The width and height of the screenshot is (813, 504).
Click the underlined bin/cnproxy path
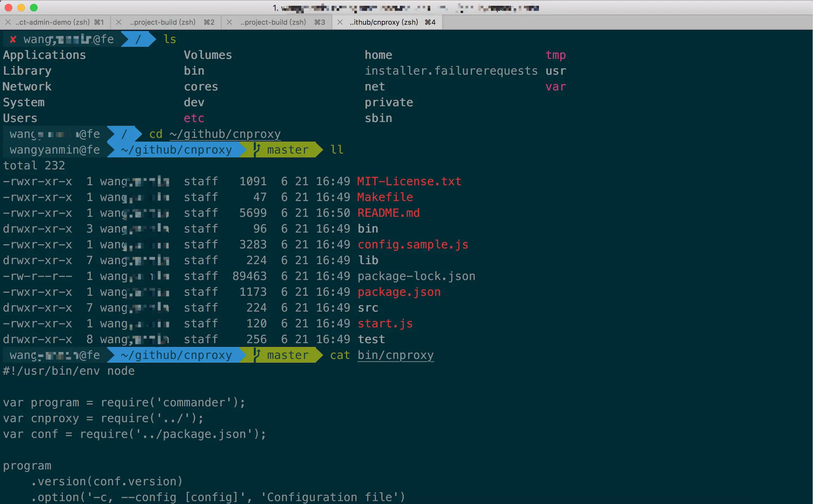395,355
